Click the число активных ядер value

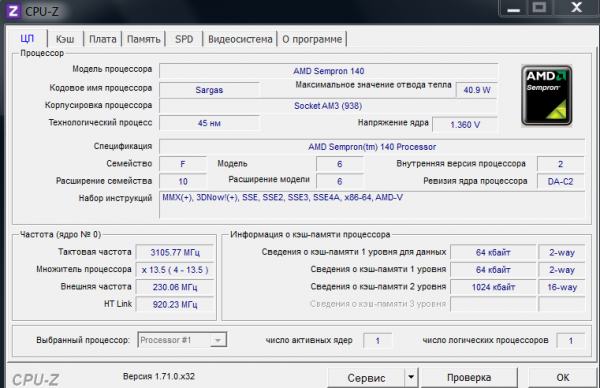(378, 341)
